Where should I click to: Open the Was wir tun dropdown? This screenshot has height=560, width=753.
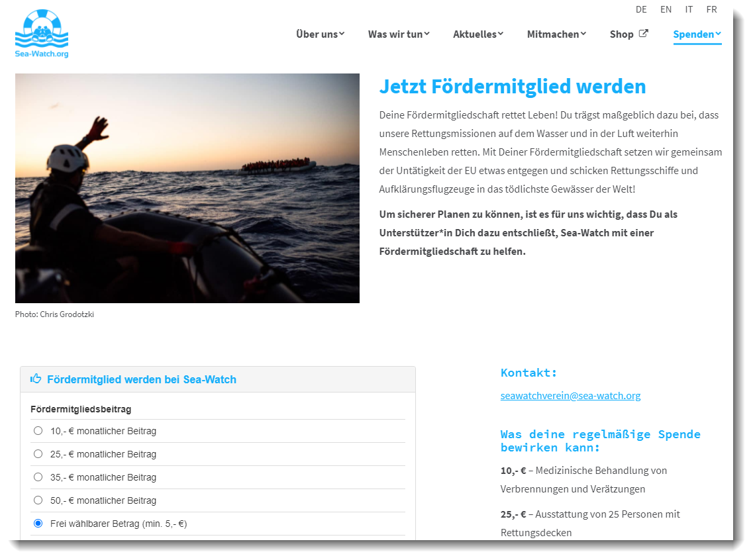point(399,34)
